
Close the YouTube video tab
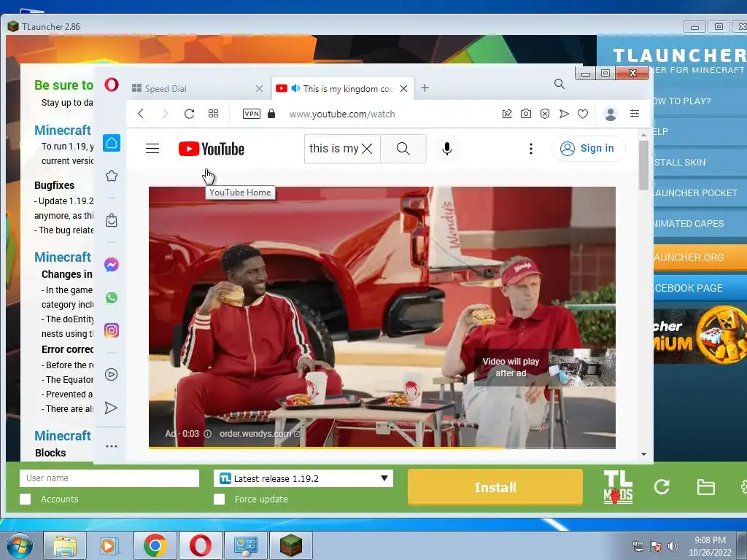[403, 88]
